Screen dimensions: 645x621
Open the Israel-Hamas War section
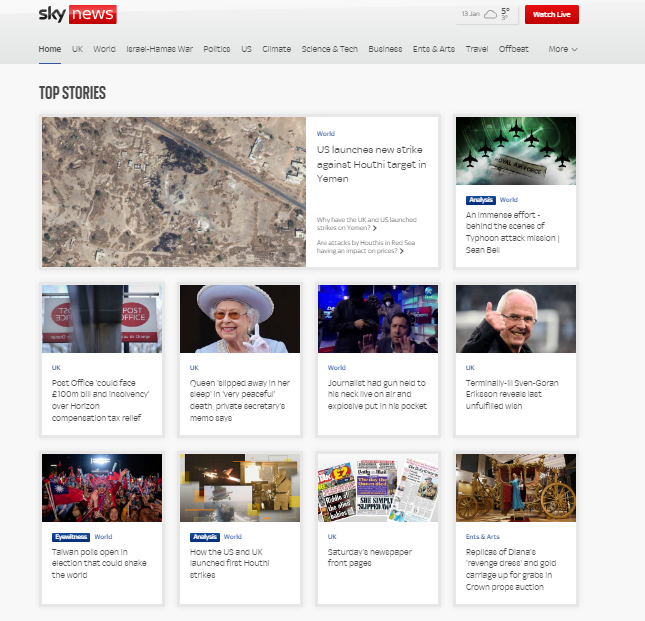point(160,49)
